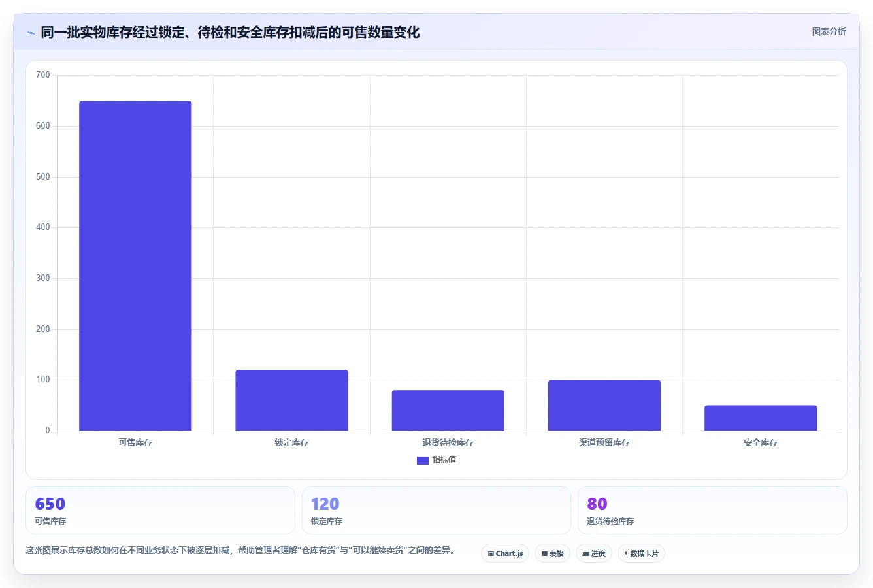Click the 进度 tag chip
The height and width of the screenshot is (588, 873).
pyautogui.click(x=593, y=553)
